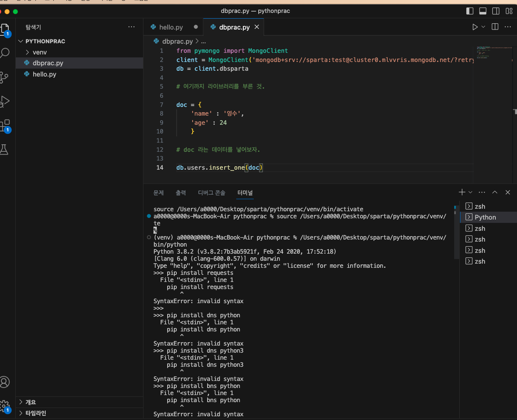Screen dimensions: 517x420
Task: Click the code minimap preview
Action: (495, 52)
